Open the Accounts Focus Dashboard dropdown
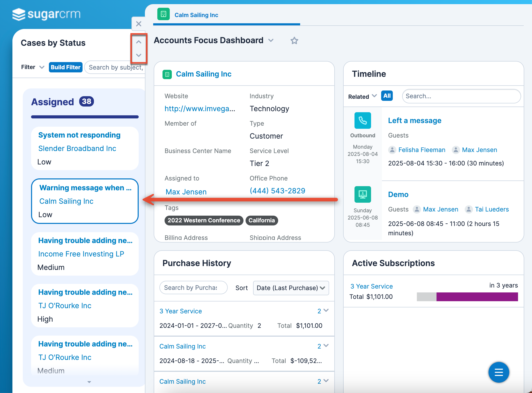Screen dimensions: 532x393 tap(271, 40)
